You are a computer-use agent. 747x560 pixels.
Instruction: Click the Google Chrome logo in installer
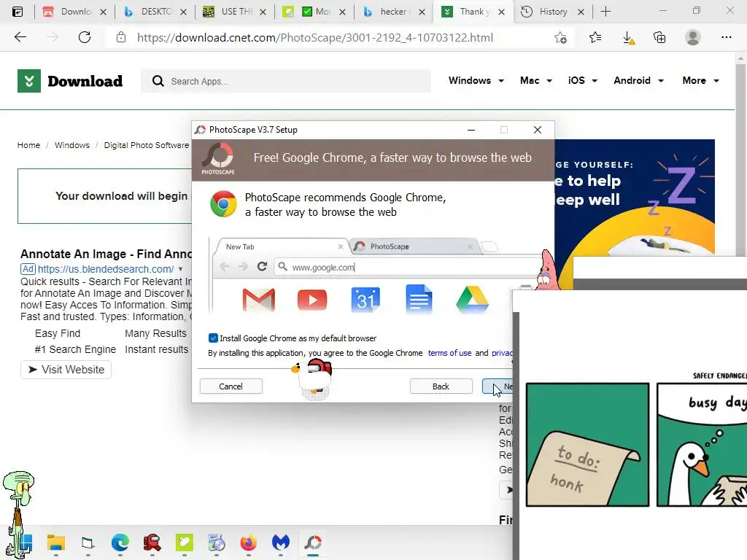tap(223, 204)
